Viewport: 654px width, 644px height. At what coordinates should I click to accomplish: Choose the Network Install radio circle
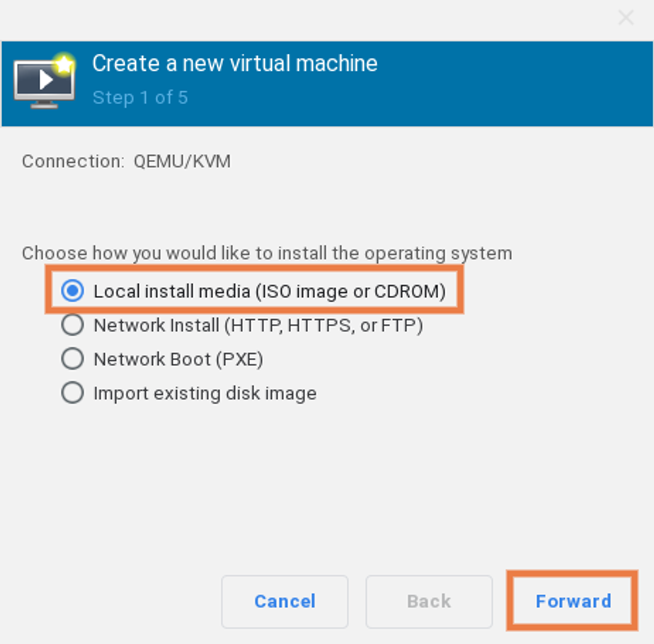click(x=73, y=325)
